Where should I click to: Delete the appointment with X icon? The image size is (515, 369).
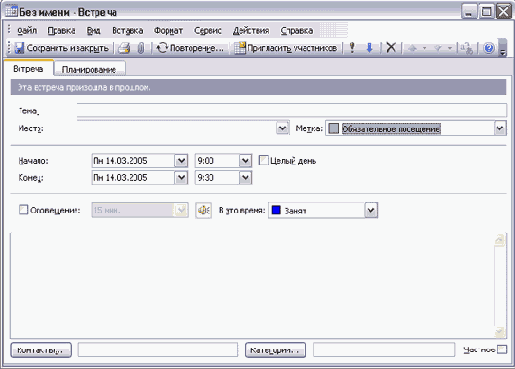click(x=391, y=48)
